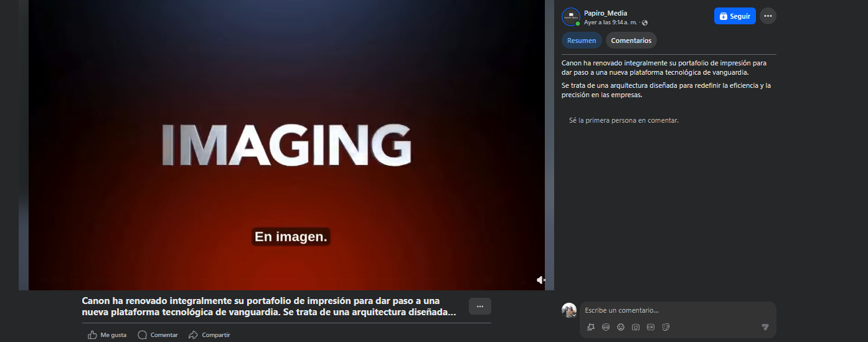868x342 pixels.
Task: Open the three-dot options menu beside Seguir
Action: pyautogui.click(x=768, y=16)
